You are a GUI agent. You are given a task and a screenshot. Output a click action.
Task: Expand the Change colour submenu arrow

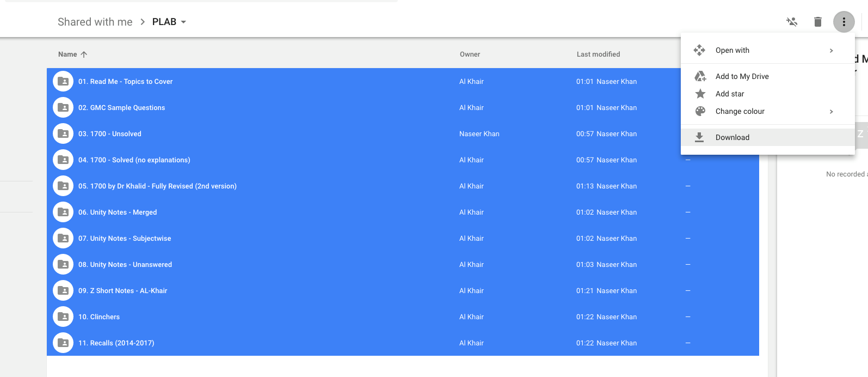831,112
